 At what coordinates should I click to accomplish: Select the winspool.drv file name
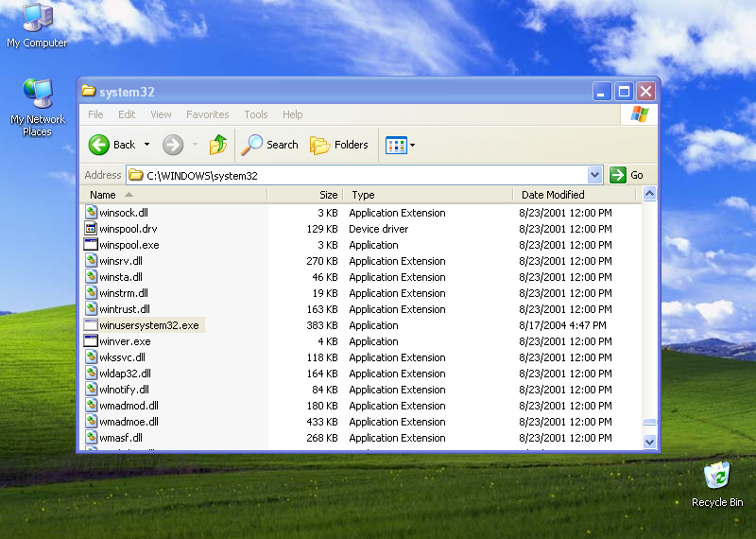coord(129,229)
